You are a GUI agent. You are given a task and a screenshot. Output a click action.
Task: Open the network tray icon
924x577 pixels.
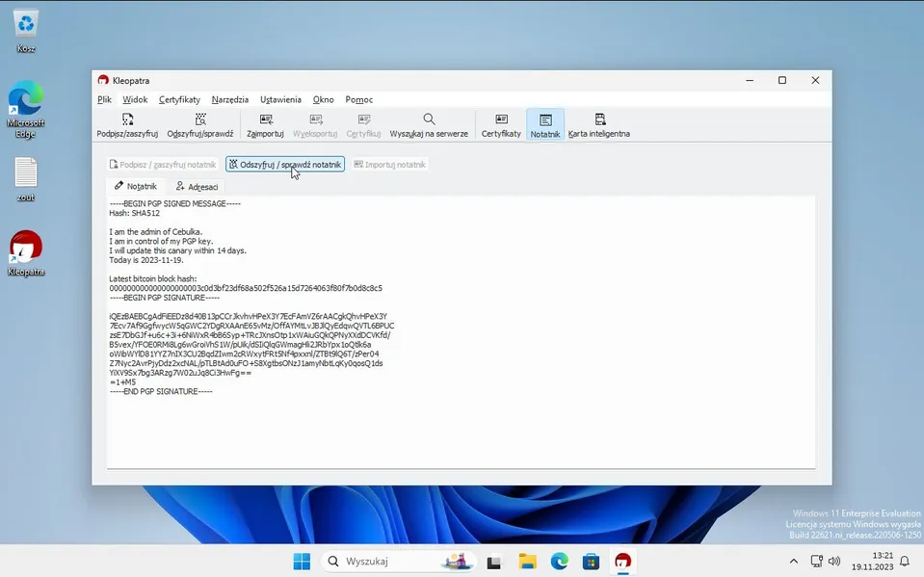[x=817, y=561]
